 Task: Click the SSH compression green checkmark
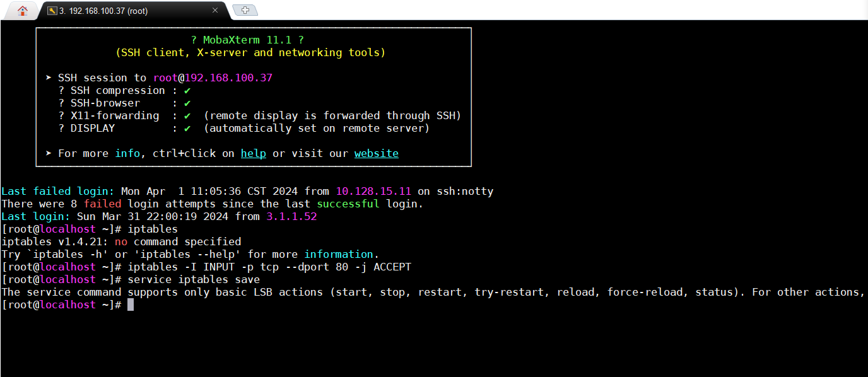(x=187, y=91)
